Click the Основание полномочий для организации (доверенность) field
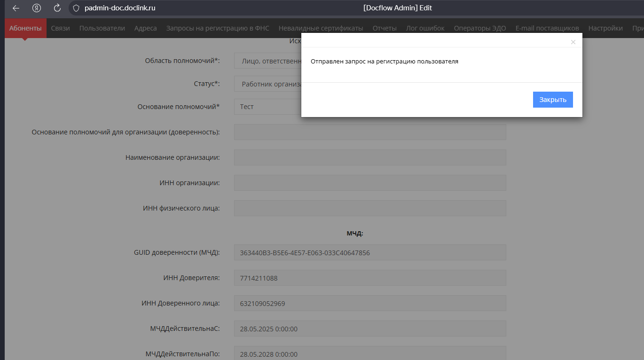Image resolution: width=644 pixels, height=360 pixels. click(370, 132)
